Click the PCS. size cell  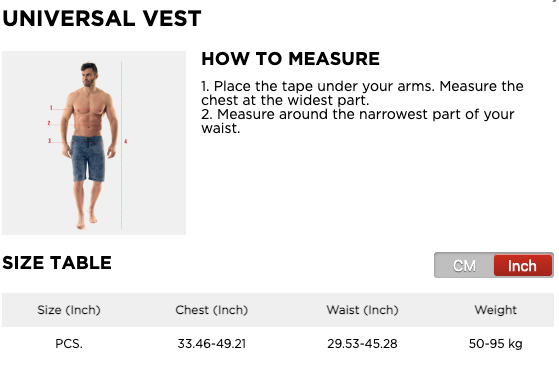[69, 344]
